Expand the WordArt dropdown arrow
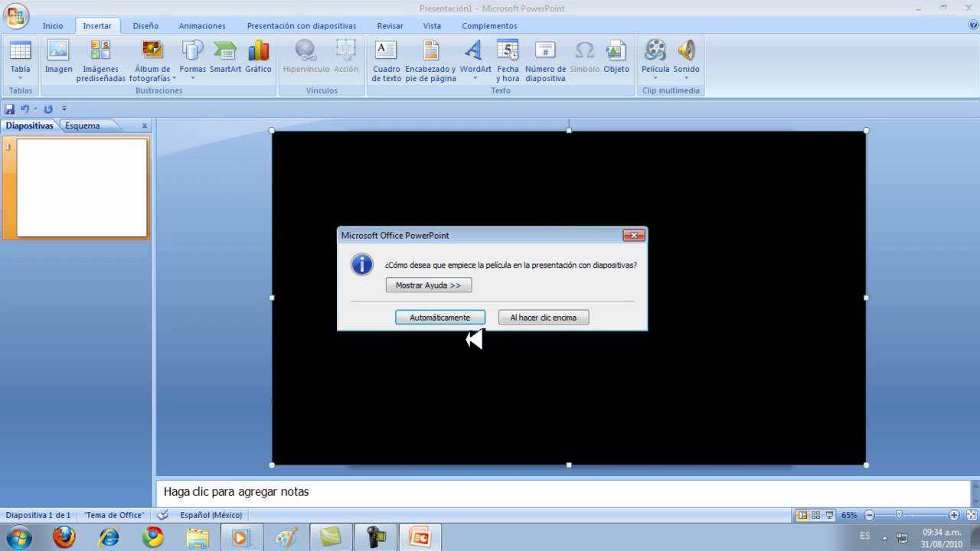Screen dimensions: 980x551 click(x=475, y=78)
